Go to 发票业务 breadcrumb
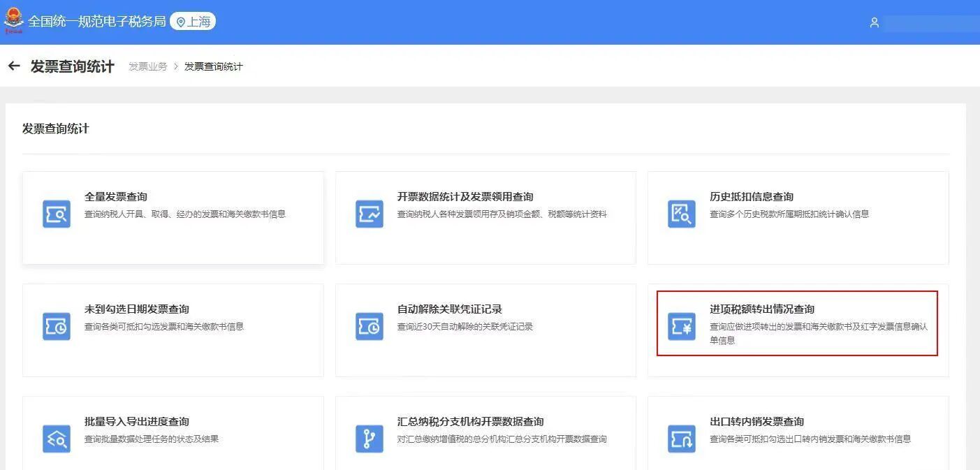Image resolution: width=980 pixels, height=470 pixels. (148, 66)
